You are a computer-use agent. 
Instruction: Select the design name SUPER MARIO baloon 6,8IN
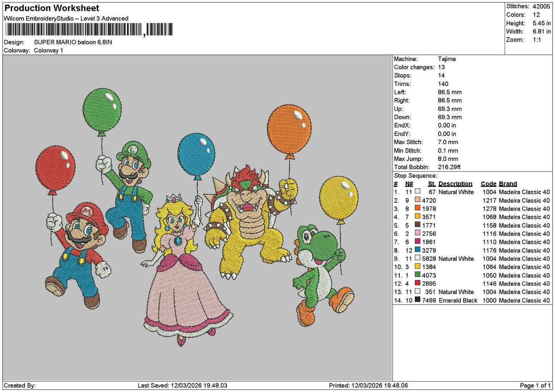pos(73,42)
